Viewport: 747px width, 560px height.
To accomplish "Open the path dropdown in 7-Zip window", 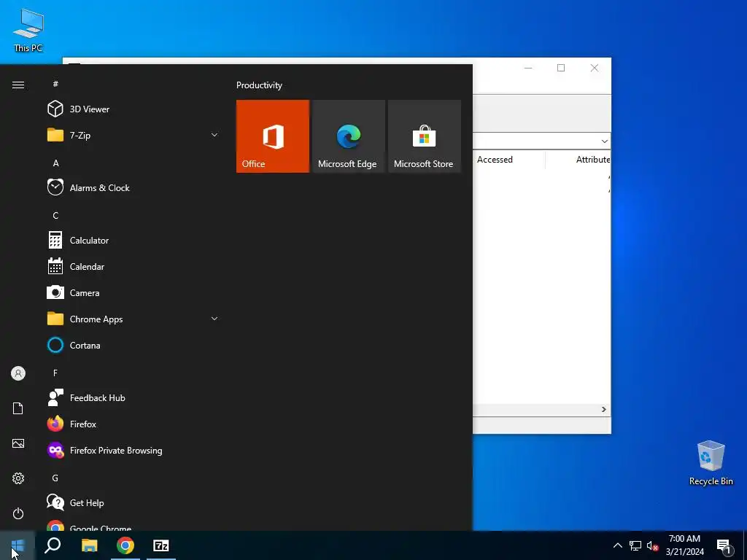I will coord(604,141).
